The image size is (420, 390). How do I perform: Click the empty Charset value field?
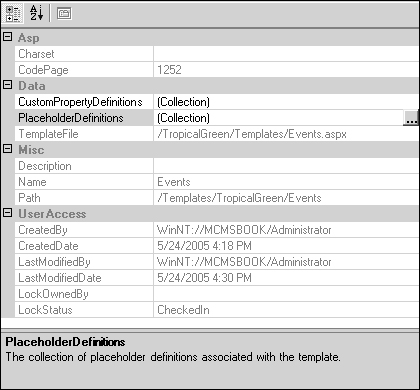tap(286, 54)
